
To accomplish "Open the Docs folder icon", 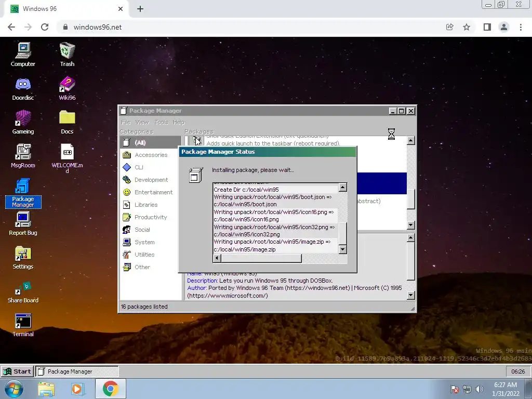I will coord(67,123).
